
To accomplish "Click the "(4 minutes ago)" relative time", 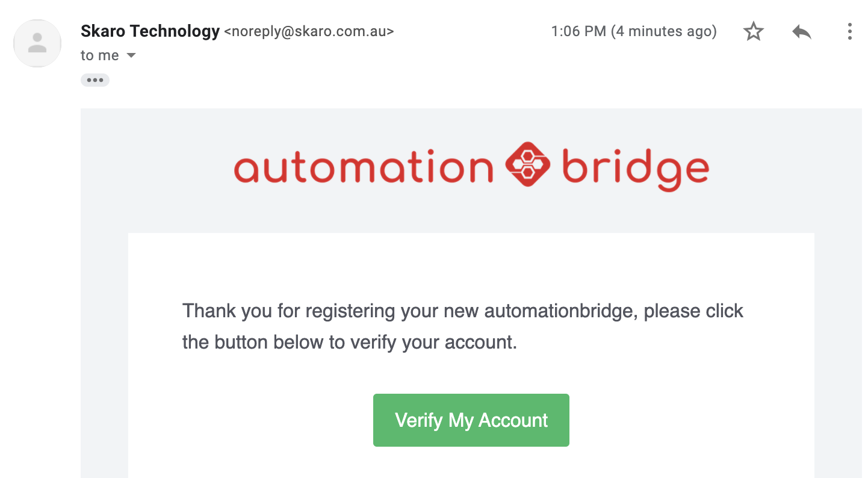I will (x=663, y=31).
